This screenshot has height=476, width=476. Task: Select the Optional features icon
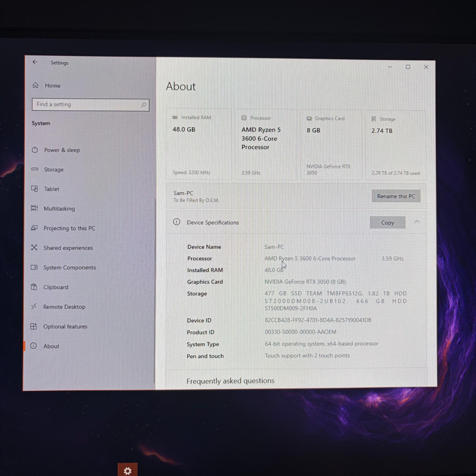[x=34, y=326]
